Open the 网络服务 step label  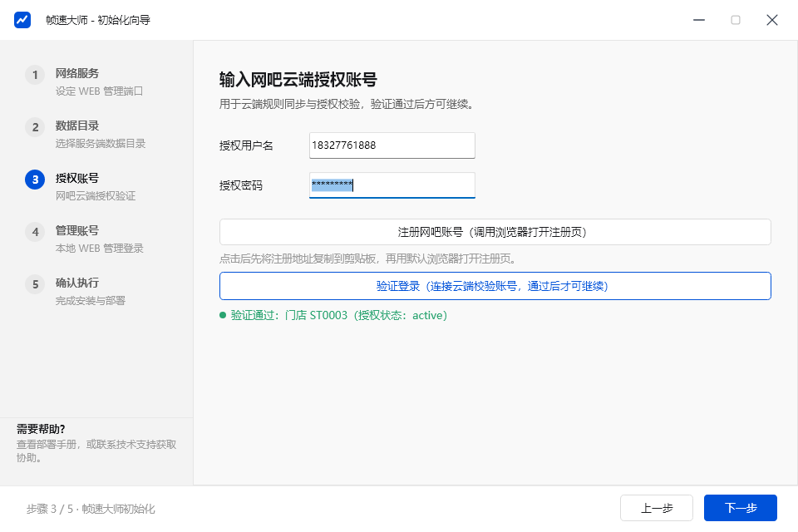pos(76,73)
